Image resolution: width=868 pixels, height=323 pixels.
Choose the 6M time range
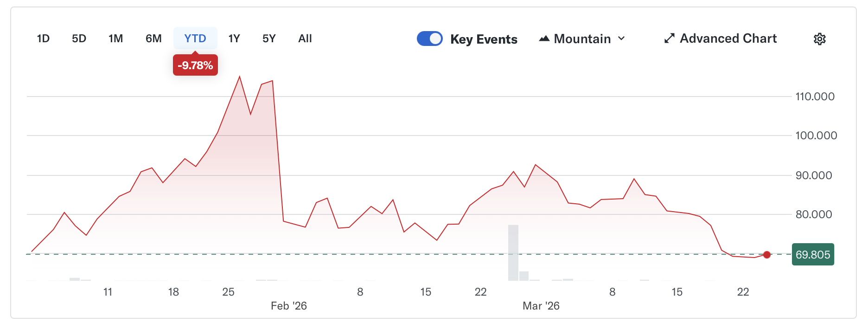click(x=153, y=39)
